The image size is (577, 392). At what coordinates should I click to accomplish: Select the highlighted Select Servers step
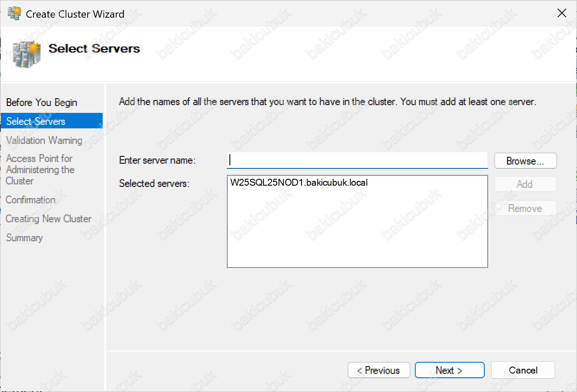(36, 121)
